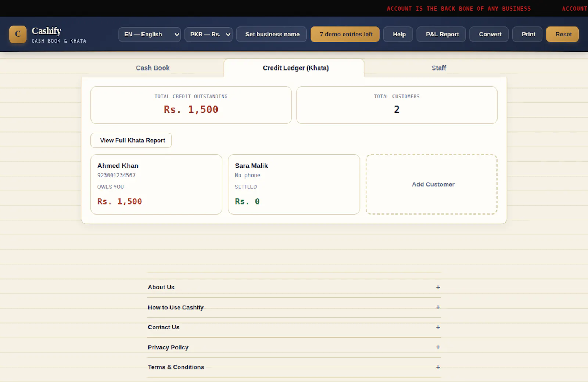The width and height of the screenshot is (588, 382).
Task: Click the red scrolling ticker text
Action: (459, 8)
